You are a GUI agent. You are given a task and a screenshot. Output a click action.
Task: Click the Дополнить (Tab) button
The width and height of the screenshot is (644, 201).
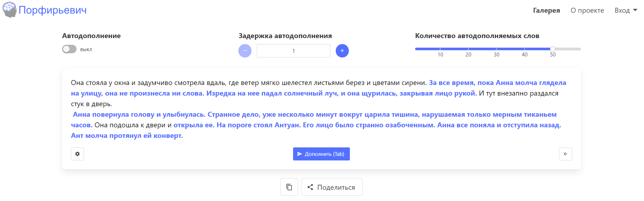[321, 154]
